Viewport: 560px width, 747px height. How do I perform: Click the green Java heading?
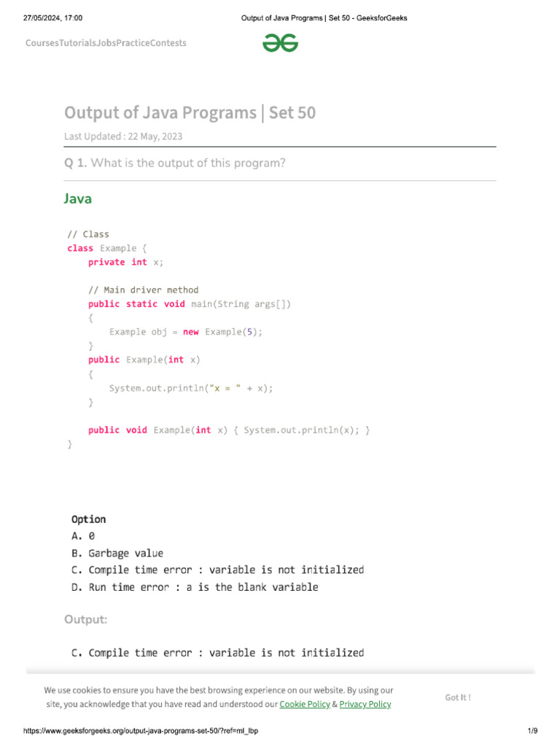[x=78, y=198]
